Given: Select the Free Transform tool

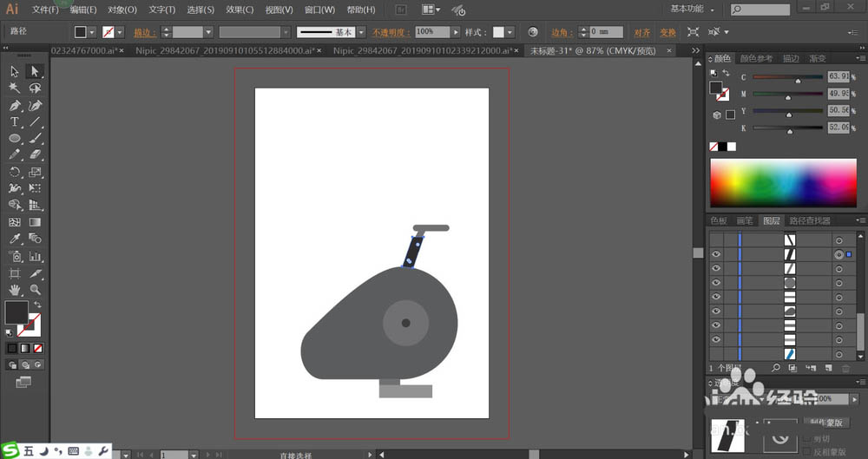Looking at the screenshot, I should [x=35, y=189].
